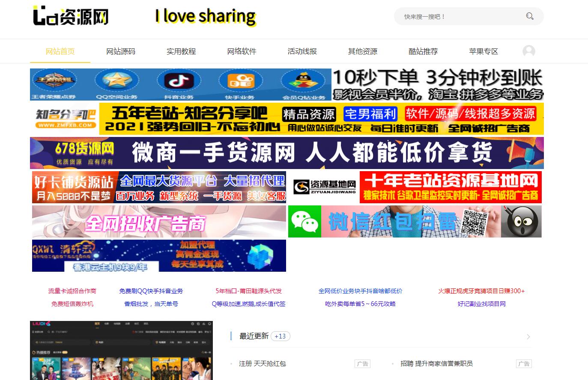
Task: Click the search magnifier icon
Action: pos(530,16)
